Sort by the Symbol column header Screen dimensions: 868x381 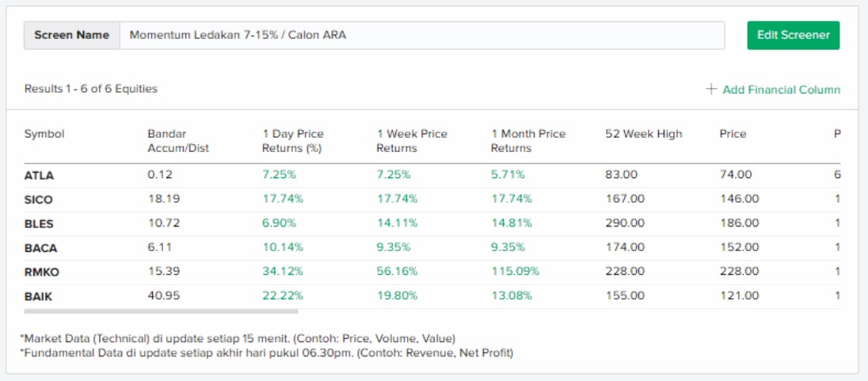(x=44, y=134)
